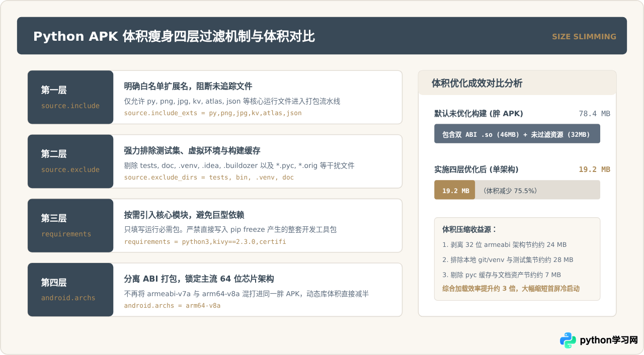Click item '1. 剥离 32 位 armeabi 架构节约约 24 MB'
Viewport: 644px width, 355px height.
(x=504, y=244)
